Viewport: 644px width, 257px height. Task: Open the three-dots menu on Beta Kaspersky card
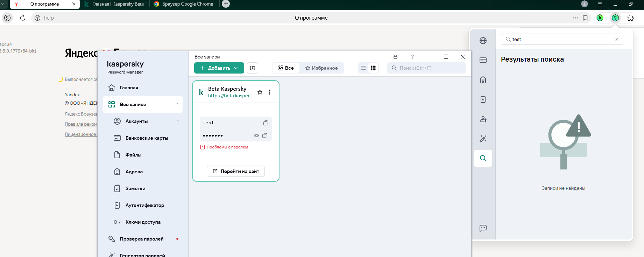[x=270, y=92]
